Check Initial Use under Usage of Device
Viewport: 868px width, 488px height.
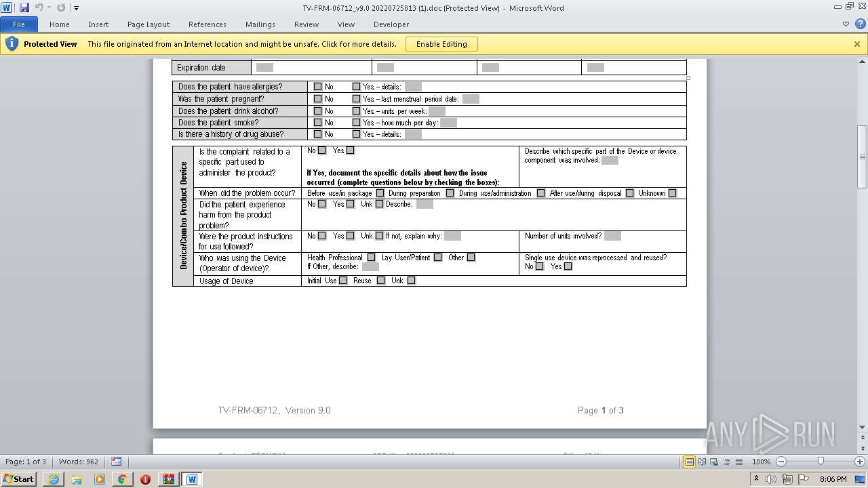(x=342, y=281)
